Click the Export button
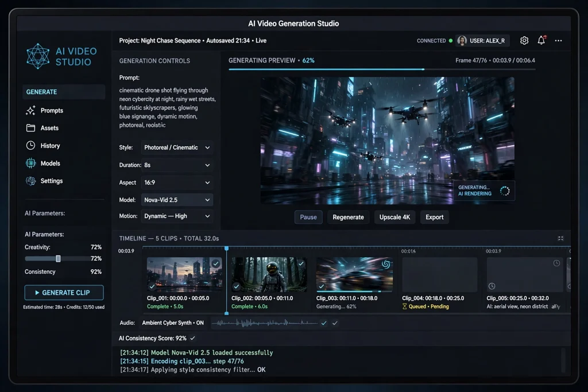Image resolution: width=588 pixels, height=392 pixels. tap(434, 217)
